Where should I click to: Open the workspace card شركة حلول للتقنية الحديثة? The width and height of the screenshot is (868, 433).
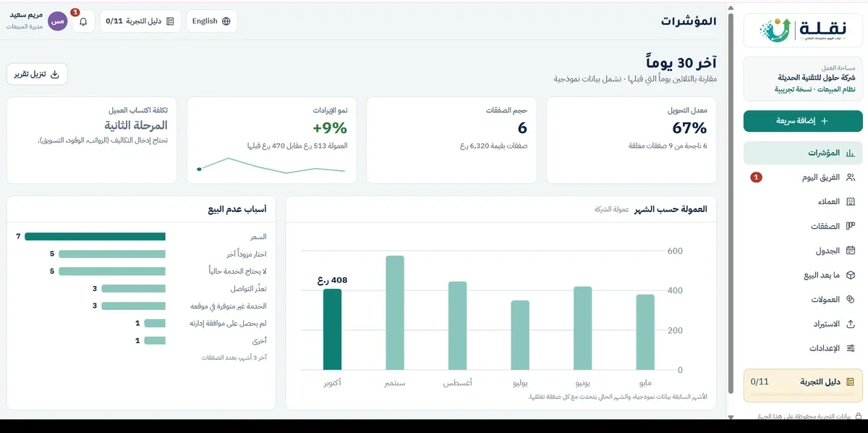803,78
